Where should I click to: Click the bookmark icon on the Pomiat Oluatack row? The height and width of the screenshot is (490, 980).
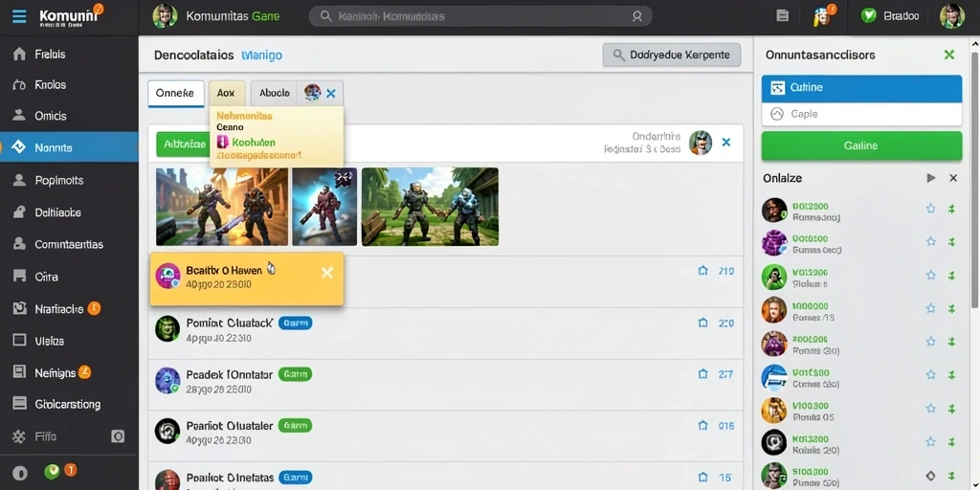coord(702,323)
